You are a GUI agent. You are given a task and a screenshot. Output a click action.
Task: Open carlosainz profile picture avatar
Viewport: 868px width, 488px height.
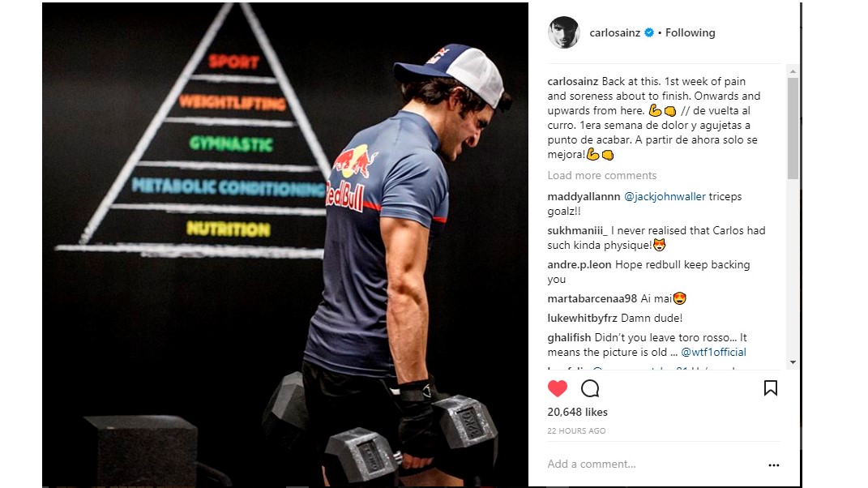[x=563, y=32]
